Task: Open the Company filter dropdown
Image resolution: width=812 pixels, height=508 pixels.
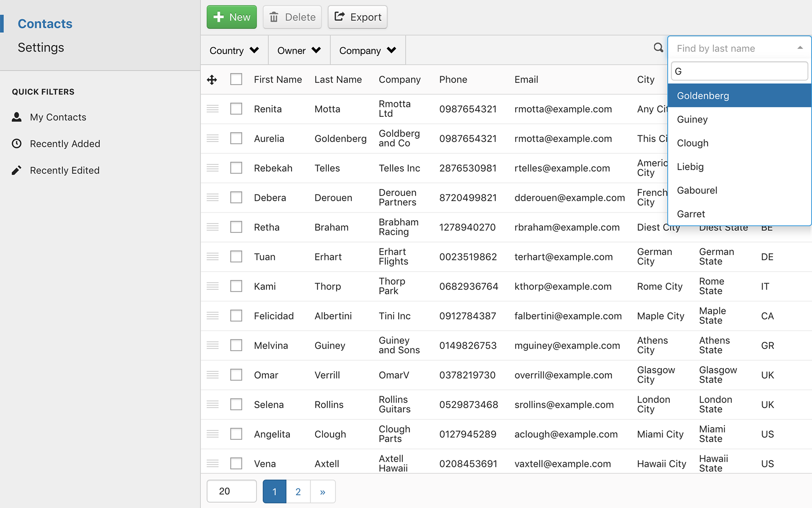Action: pyautogui.click(x=367, y=50)
